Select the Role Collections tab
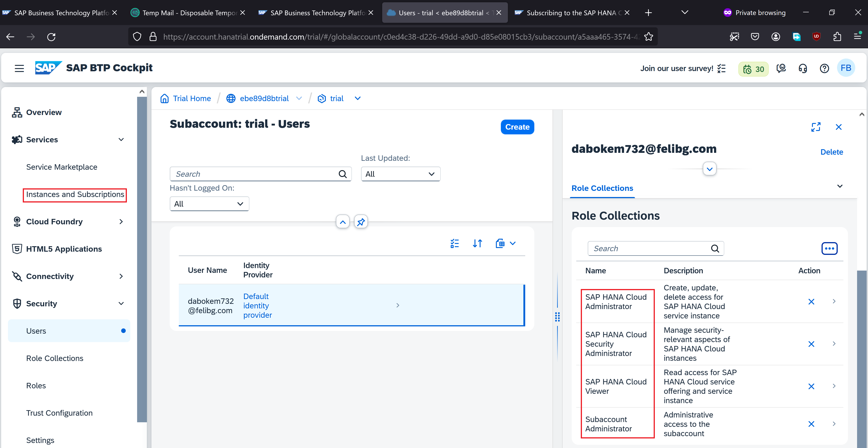Screen dimensions: 868x448 tap(602, 188)
